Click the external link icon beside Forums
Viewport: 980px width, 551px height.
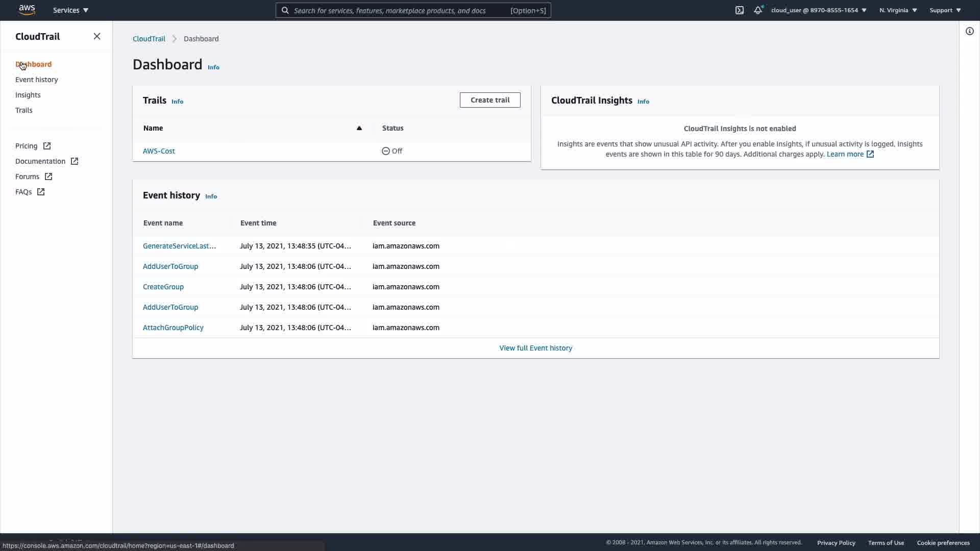click(48, 177)
